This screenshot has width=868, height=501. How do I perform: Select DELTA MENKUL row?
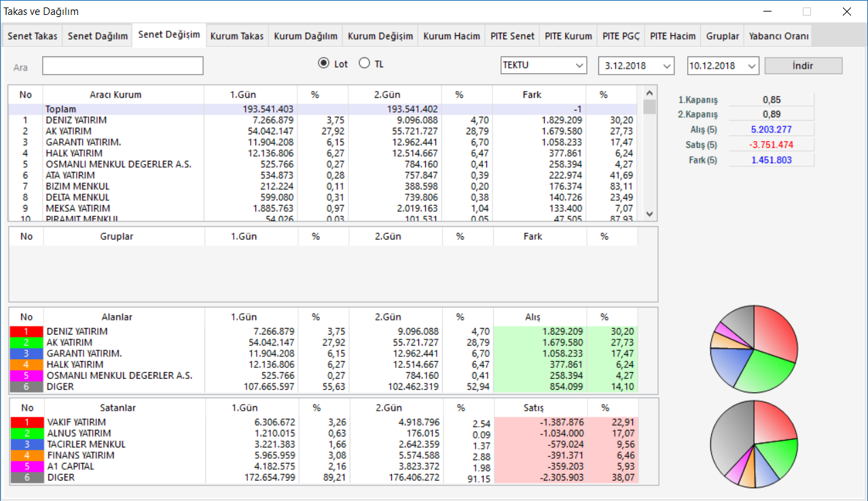(x=323, y=198)
